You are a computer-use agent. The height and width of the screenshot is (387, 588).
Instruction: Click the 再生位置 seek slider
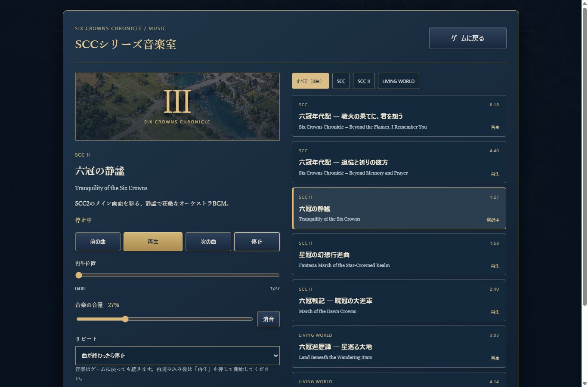click(177, 275)
